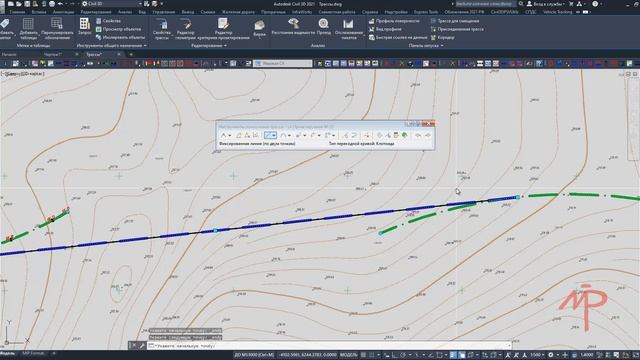
Task: Open the Home (Главная) ribbon tab
Action: coord(17,12)
